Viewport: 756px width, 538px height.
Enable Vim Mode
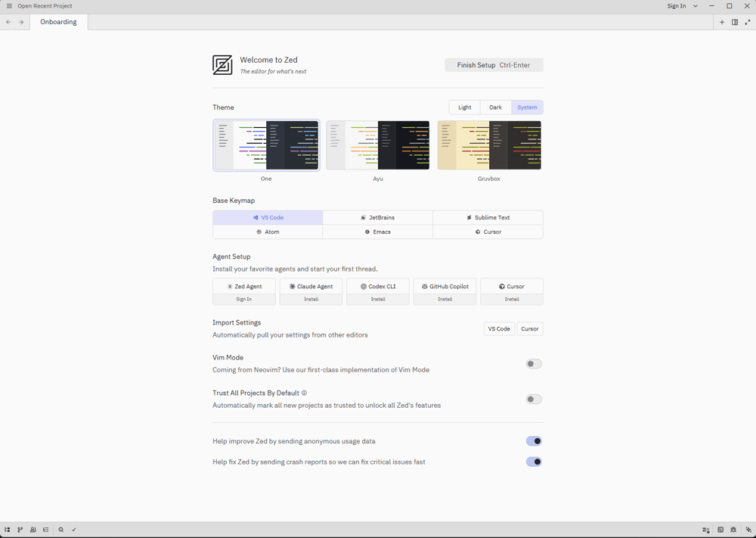point(534,363)
